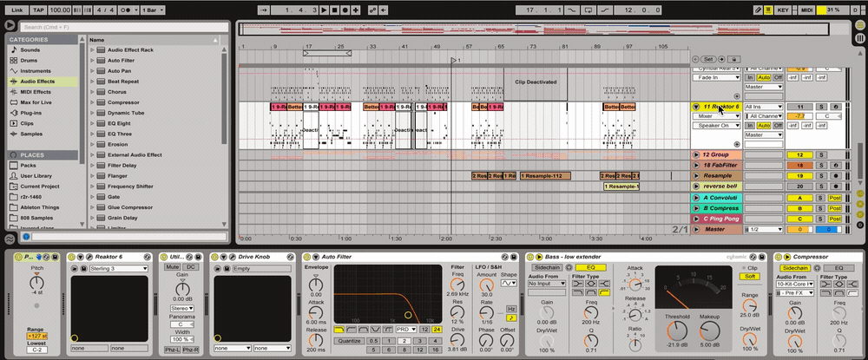Toggle the computer MIDI keyboard icon
868x360 pixels.
click(768, 10)
